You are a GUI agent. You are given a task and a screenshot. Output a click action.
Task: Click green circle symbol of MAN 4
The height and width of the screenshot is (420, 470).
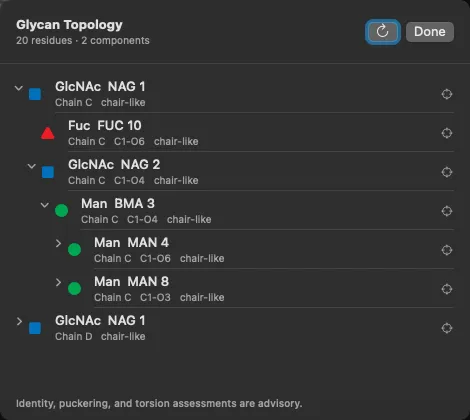[x=74, y=250]
